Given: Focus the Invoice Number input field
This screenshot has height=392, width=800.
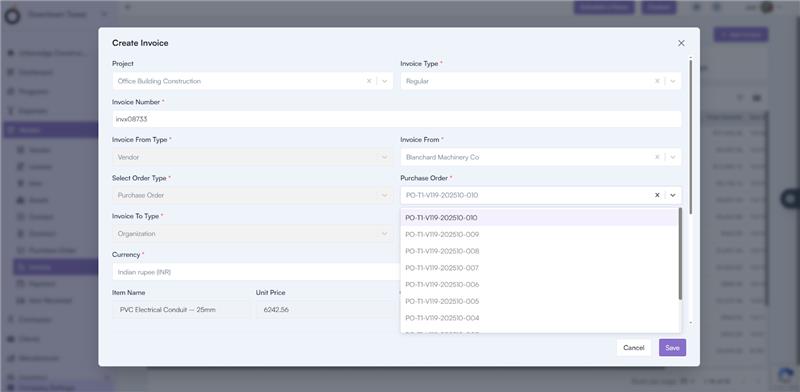Looking at the screenshot, I should [x=396, y=119].
